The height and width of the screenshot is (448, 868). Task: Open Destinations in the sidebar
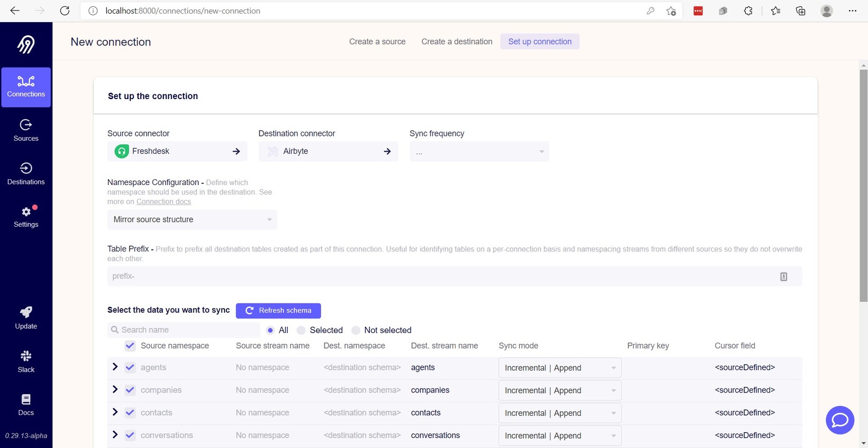[26, 174]
